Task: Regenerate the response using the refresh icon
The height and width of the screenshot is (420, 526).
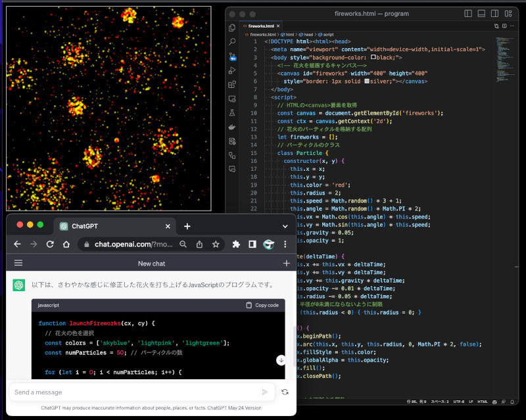Action: [x=285, y=392]
